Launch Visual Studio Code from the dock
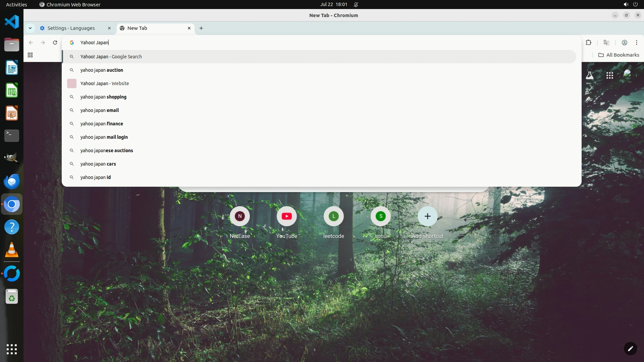 tap(12, 22)
